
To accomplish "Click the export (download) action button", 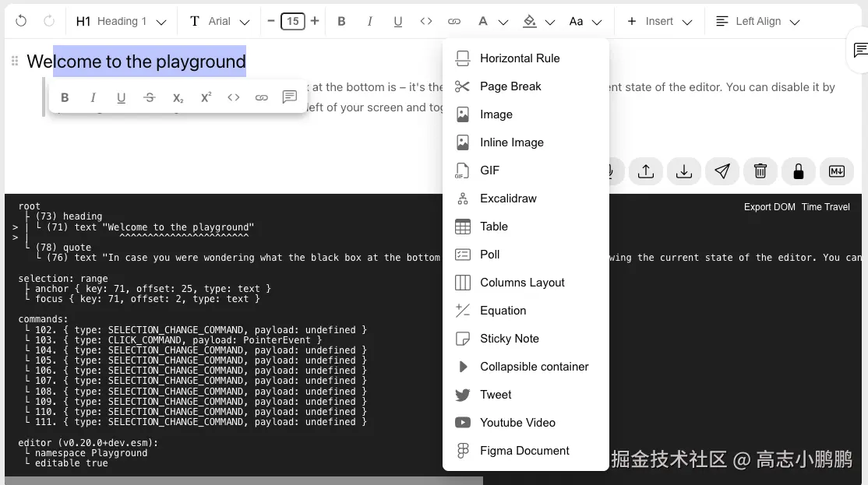I will coord(683,171).
